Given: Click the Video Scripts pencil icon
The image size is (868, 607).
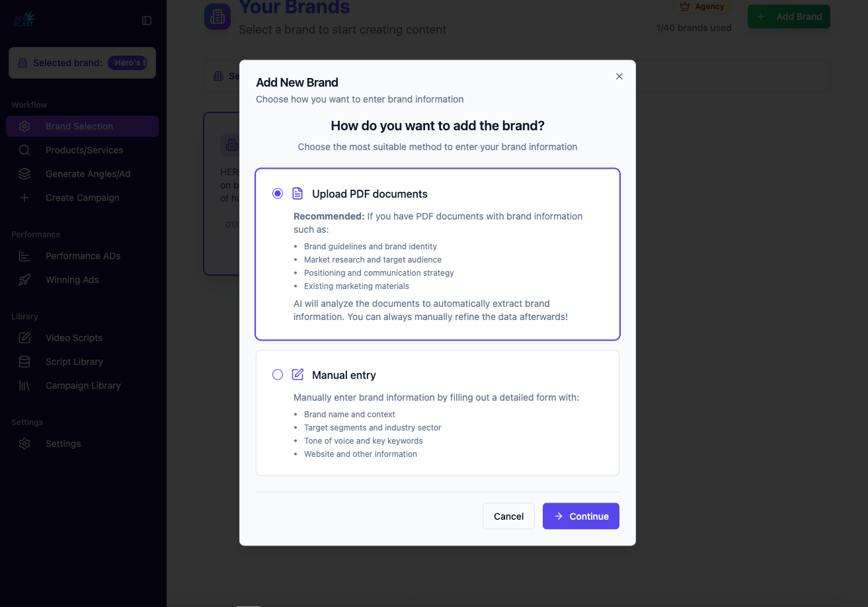Looking at the screenshot, I should pos(24,338).
